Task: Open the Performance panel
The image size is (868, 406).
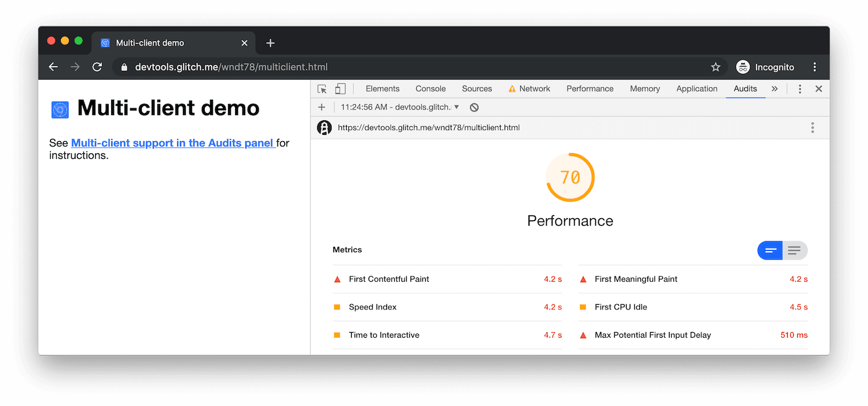Action: click(590, 88)
